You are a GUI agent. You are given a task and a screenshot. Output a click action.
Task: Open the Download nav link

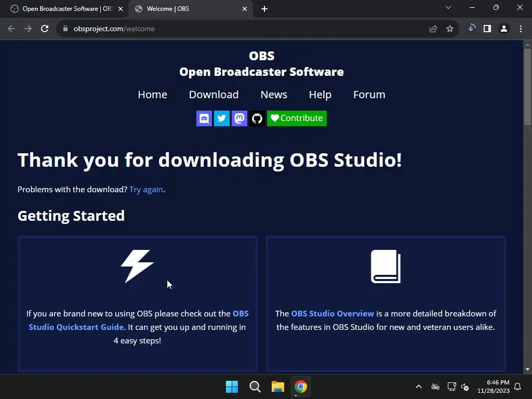(x=214, y=95)
